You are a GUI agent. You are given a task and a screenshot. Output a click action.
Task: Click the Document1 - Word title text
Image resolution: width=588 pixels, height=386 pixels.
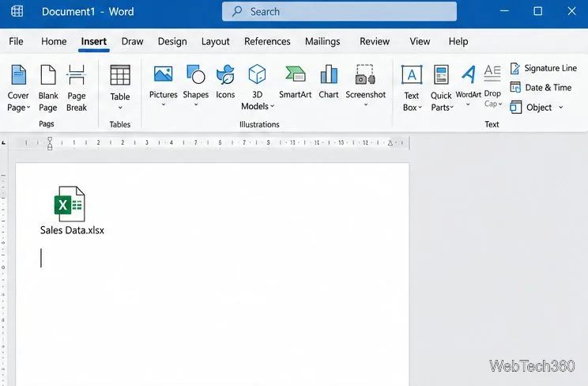tap(88, 12)
